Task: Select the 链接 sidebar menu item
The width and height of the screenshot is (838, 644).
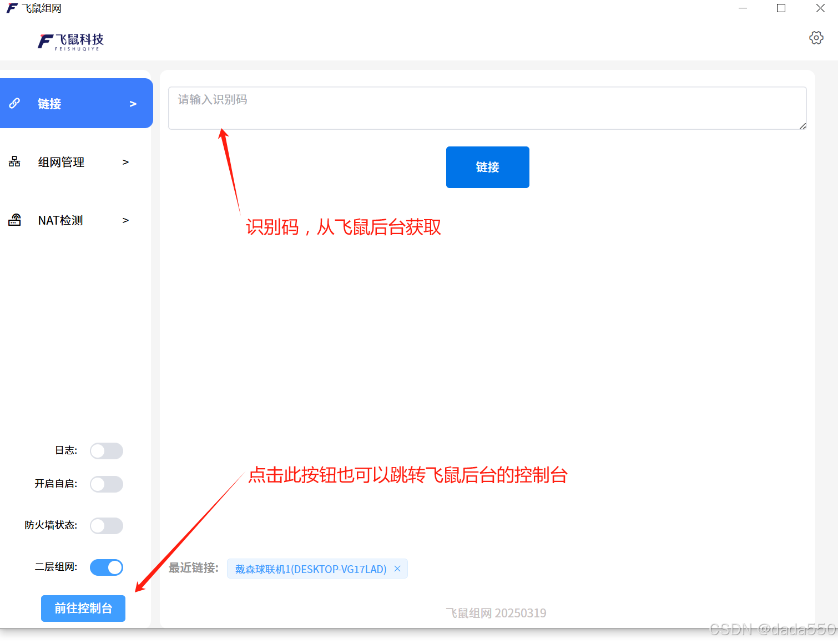Action: click(x=76, y=103)
